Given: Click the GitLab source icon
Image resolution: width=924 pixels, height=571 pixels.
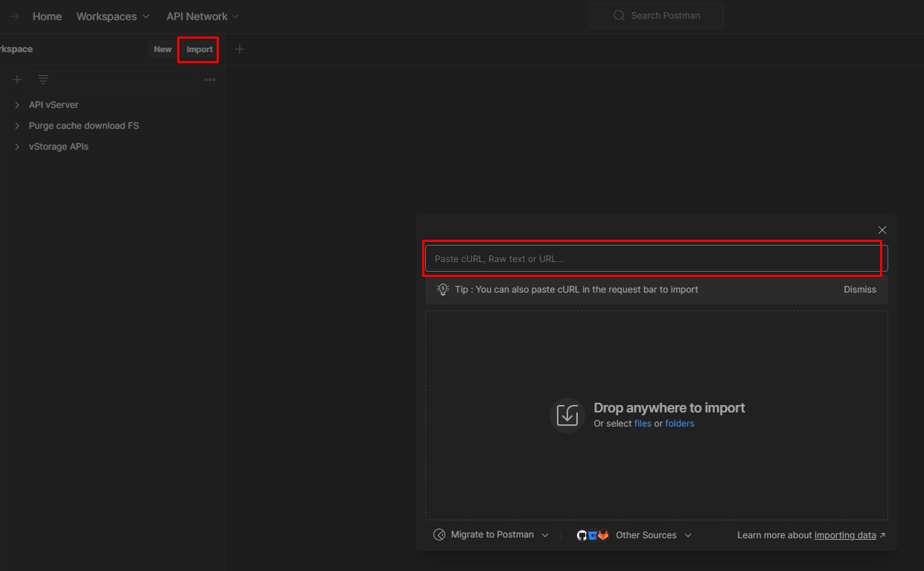Looking at the screenshot, I should (603, 535).
